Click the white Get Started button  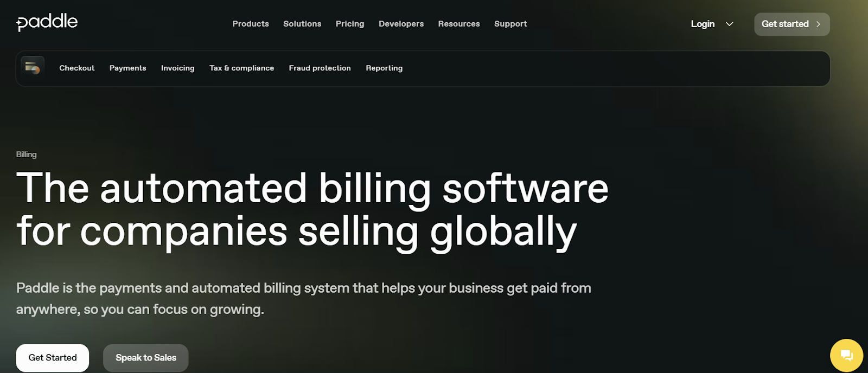(x=53, y=358)
